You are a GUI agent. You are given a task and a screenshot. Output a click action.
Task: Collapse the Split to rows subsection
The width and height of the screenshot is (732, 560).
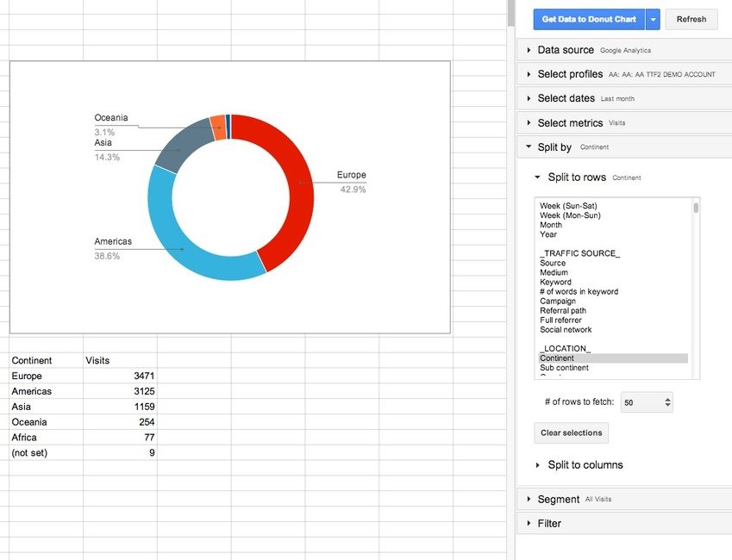click(588, 177)
